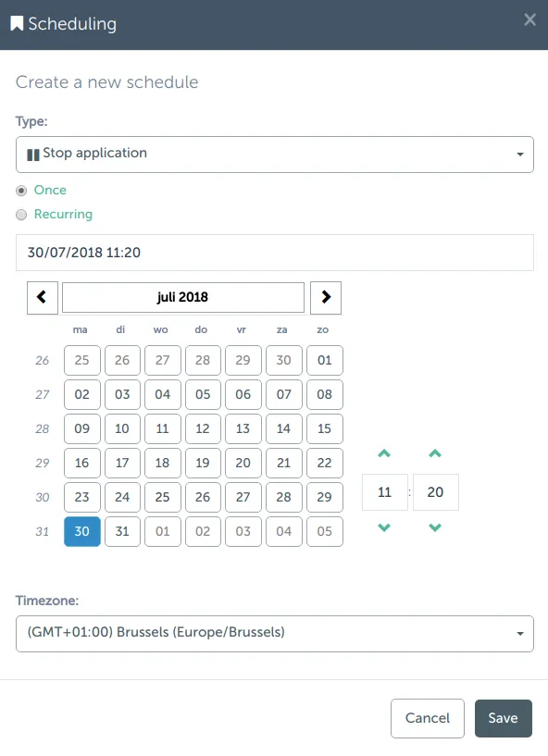
Task: Switch schedule from Recurring to Once
Action: 20,190
